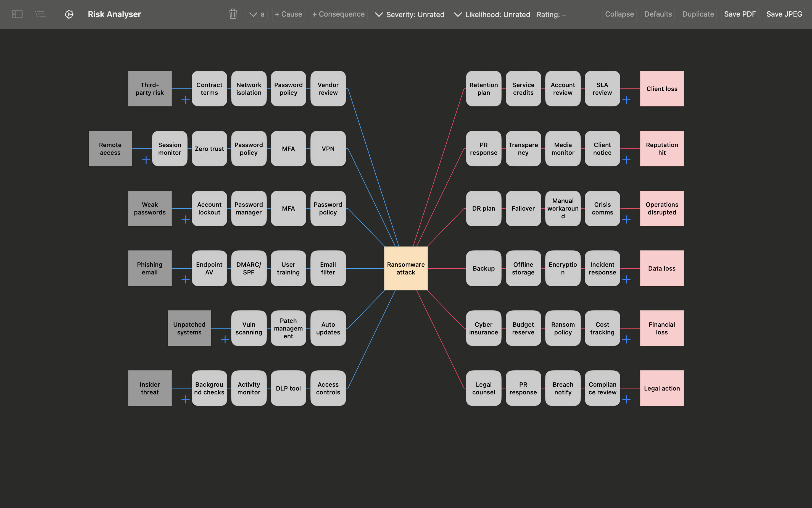Select the Endpoint AV barrier

pos(209,268)
